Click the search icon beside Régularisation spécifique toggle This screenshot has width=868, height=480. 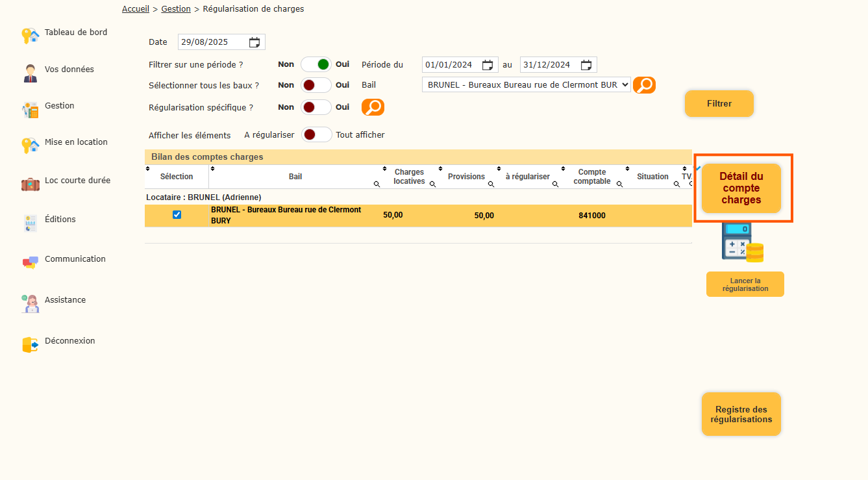tap(373, 107)
